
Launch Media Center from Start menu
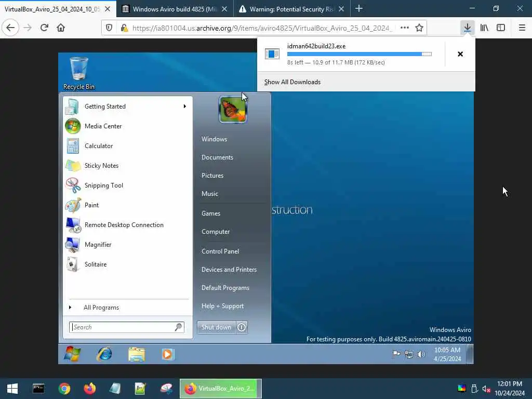tap(128, 126)
